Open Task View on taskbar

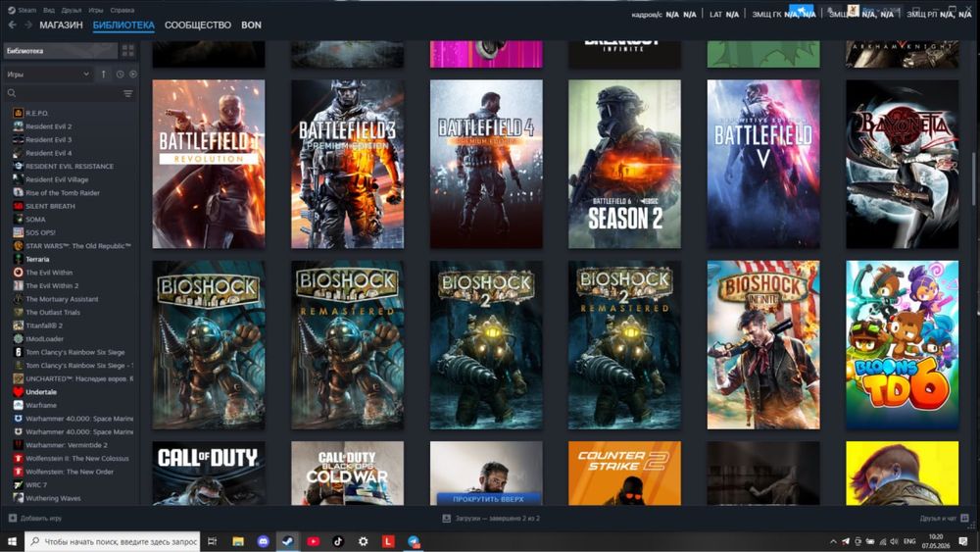pyautogui.click(x=213, y=541)
